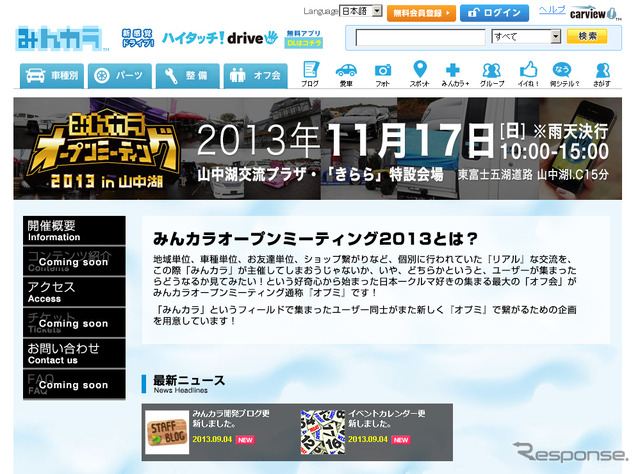640x474 pixels.
Task: Click the みんカラ site logo
Action: pos(61,39)
